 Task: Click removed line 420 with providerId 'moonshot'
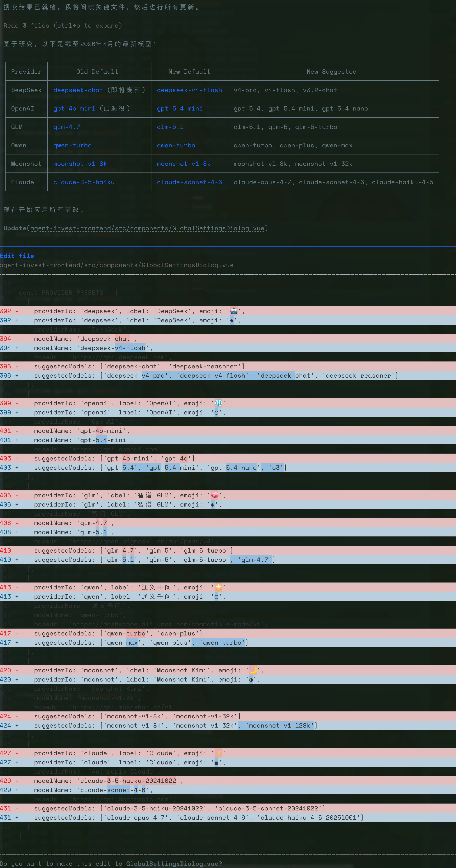coord(228,670)
